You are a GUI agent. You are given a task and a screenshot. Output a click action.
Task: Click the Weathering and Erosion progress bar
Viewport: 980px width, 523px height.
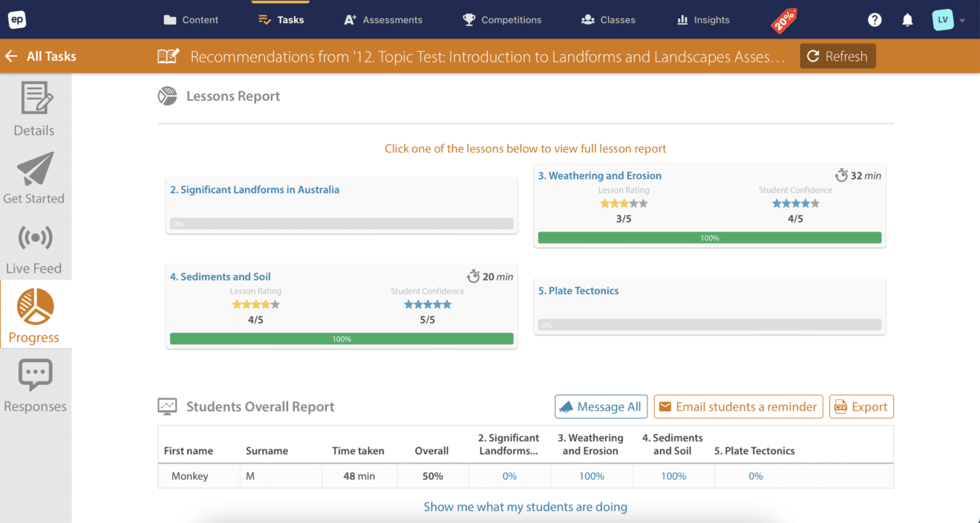coord(709,237)
